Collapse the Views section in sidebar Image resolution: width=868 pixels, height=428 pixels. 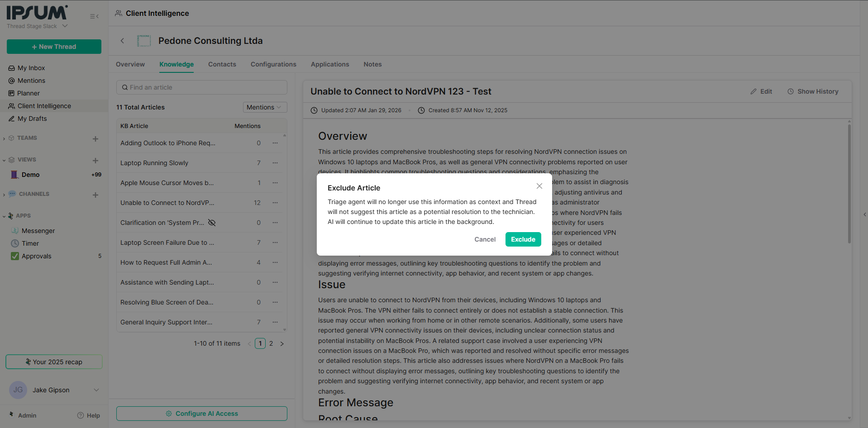4,160
